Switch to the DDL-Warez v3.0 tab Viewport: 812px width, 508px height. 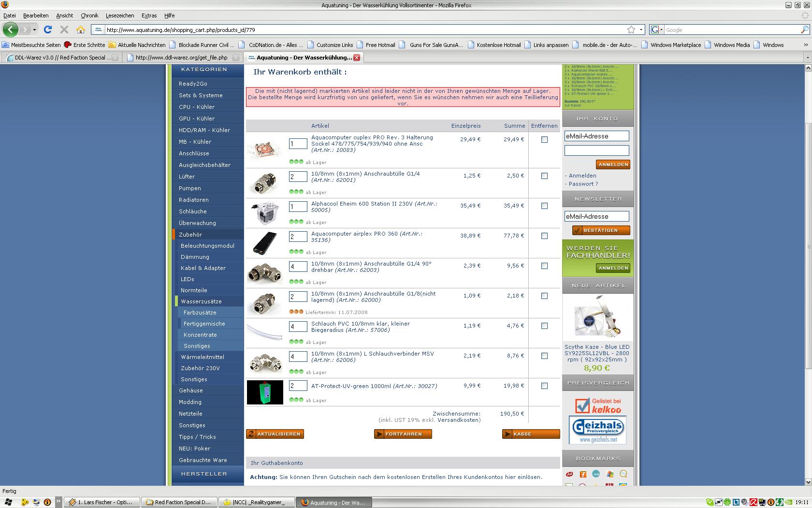point(61,58)
